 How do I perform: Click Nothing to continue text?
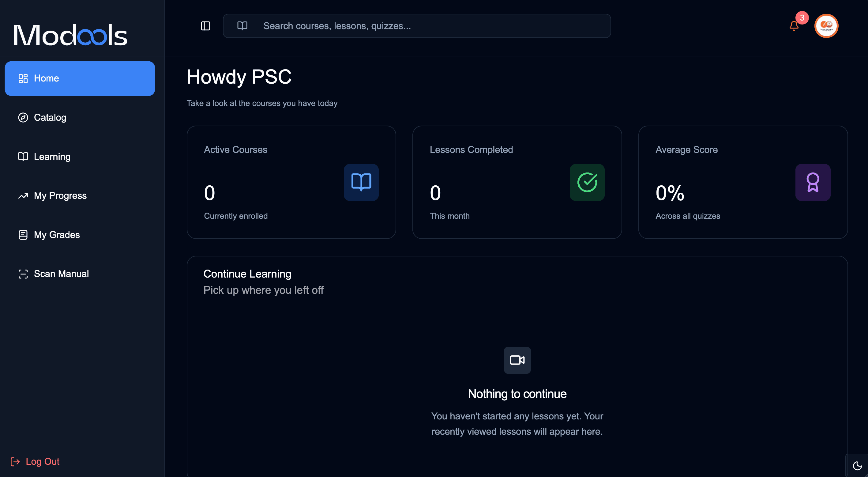tap(517, 394)
